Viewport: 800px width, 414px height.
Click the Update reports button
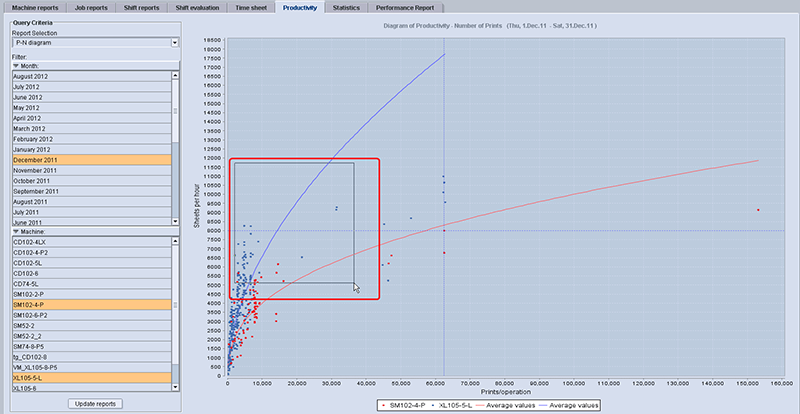coord(95,404)
